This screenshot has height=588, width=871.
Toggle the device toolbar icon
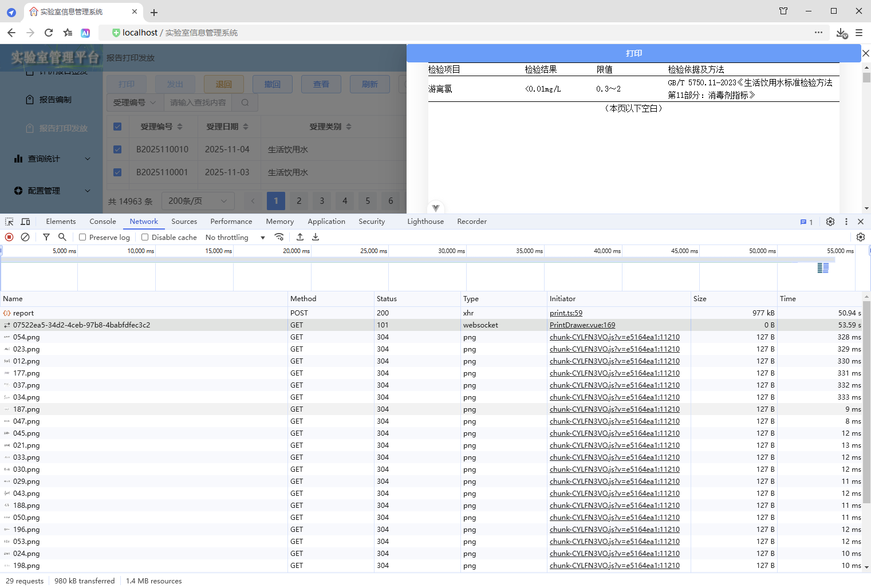coord(25,222)
